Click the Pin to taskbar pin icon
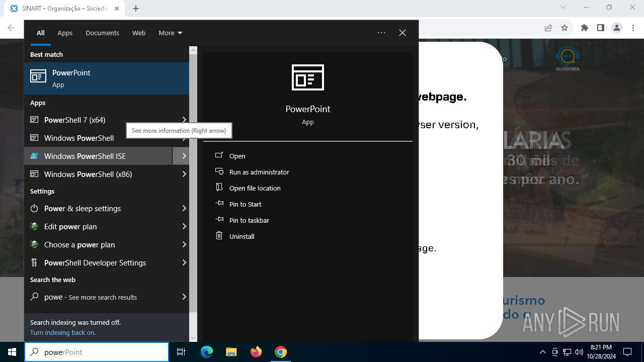 [219, 220]
